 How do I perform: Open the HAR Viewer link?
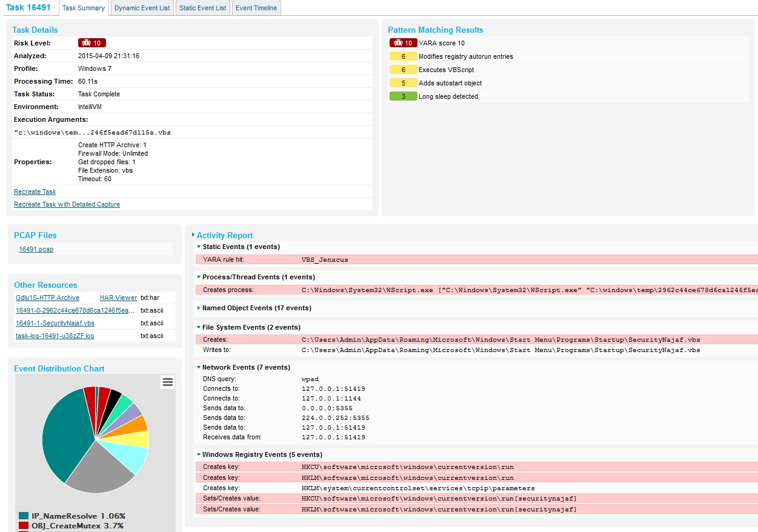[118, 298]
